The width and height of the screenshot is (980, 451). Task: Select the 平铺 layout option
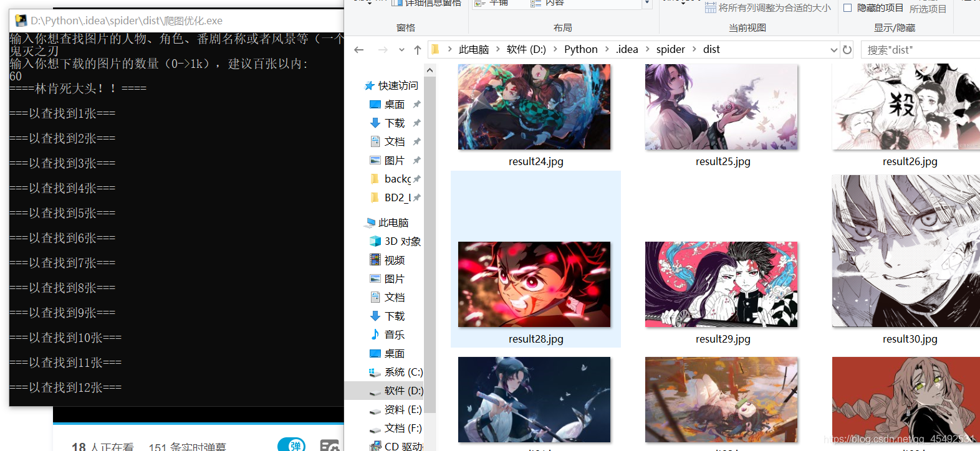click(x=492, y=3)
